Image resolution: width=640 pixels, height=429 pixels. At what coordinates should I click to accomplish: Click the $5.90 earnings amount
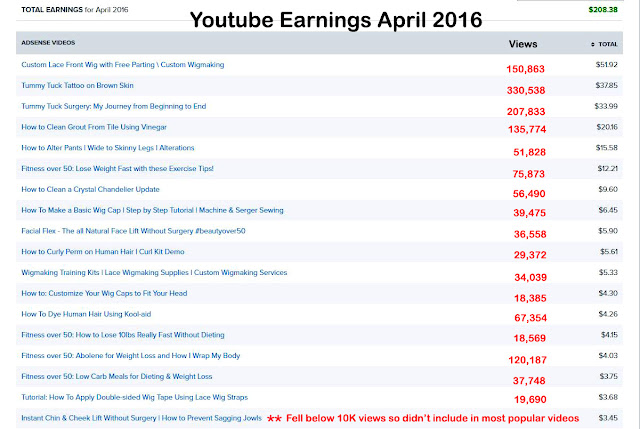[608, 231]
